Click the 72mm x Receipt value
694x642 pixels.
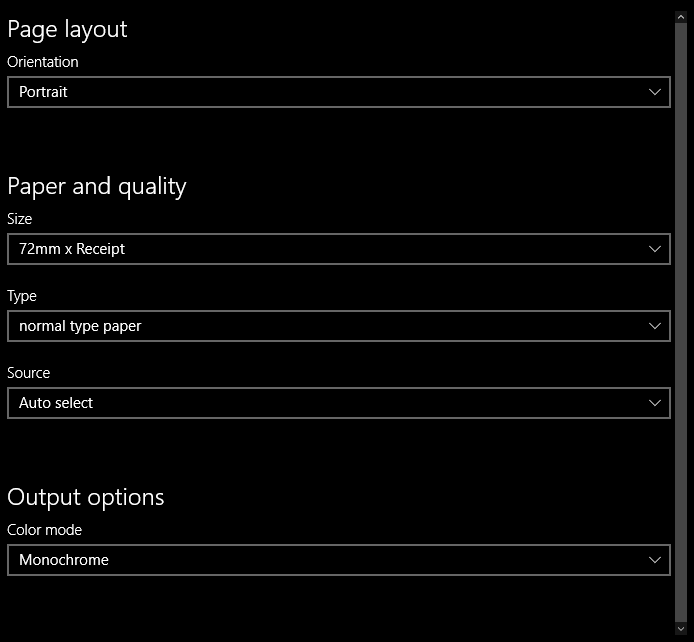[x=72, y=249]
